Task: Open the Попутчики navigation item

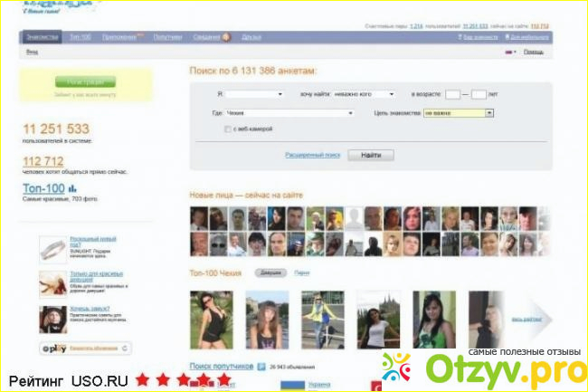Action: click(x=167, y=37)
